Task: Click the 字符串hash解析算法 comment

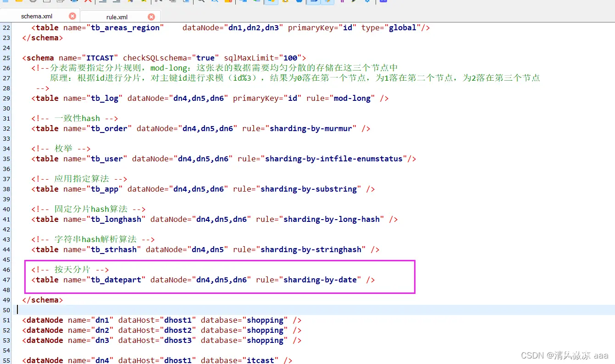Action: [x=93, y=239]
